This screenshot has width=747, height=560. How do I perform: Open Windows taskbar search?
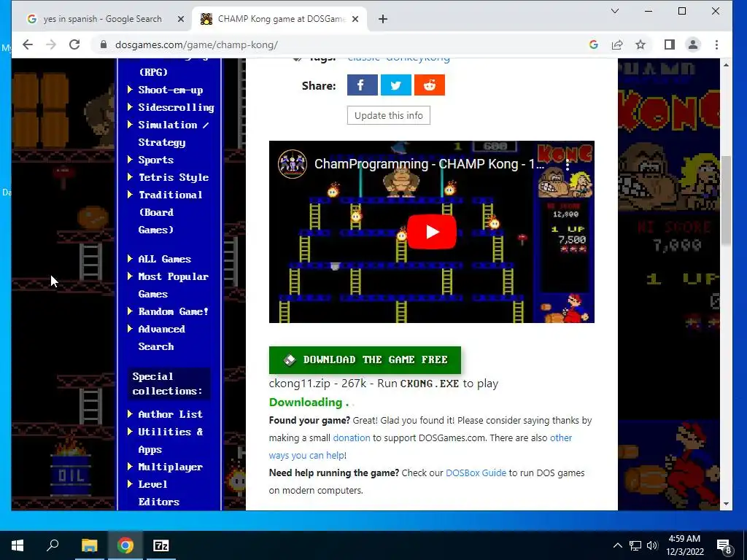coord(53,545)
